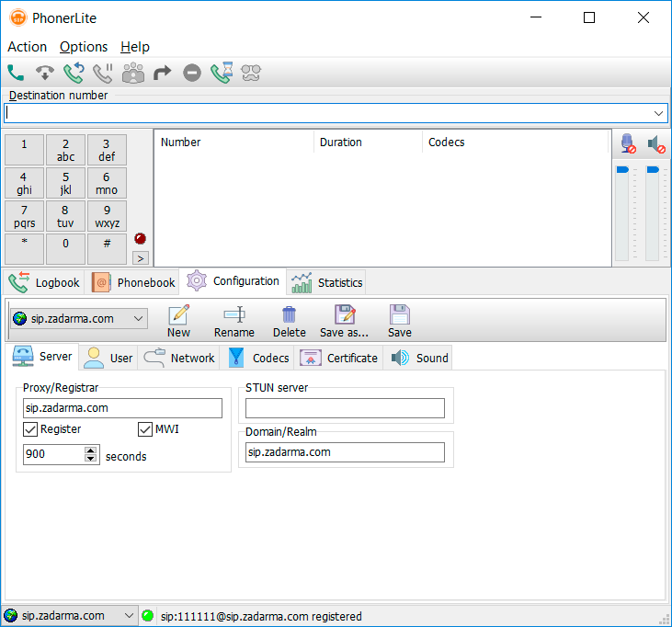This screenshot has height=627, width=672.
Task: Dial keypad key 4 ghi
Action: pyautogui.click(x=24, y=183)
